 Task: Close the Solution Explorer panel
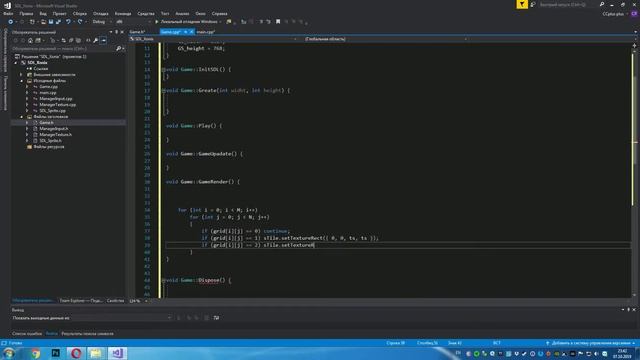pos(122,32)
